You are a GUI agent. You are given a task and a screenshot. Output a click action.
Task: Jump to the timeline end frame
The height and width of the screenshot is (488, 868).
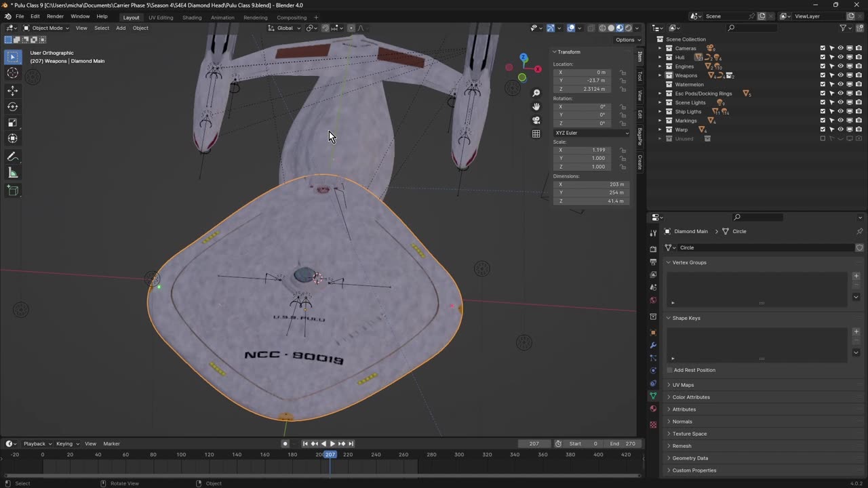(x=351, y=444)
